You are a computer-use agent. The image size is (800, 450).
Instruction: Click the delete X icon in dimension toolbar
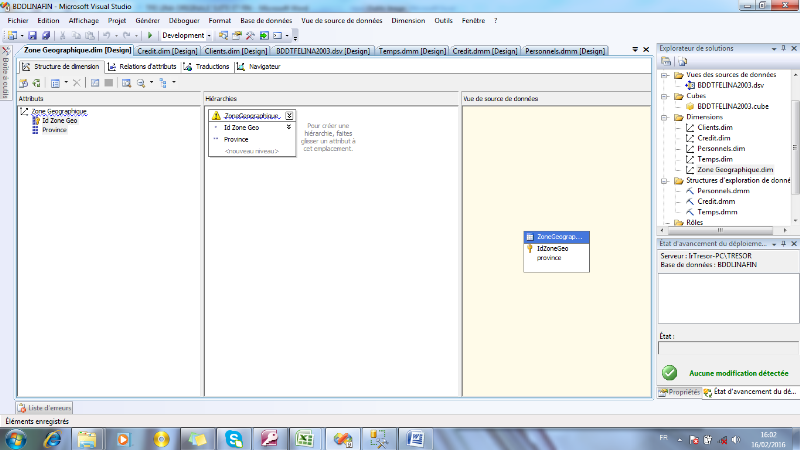pos(77,82)
